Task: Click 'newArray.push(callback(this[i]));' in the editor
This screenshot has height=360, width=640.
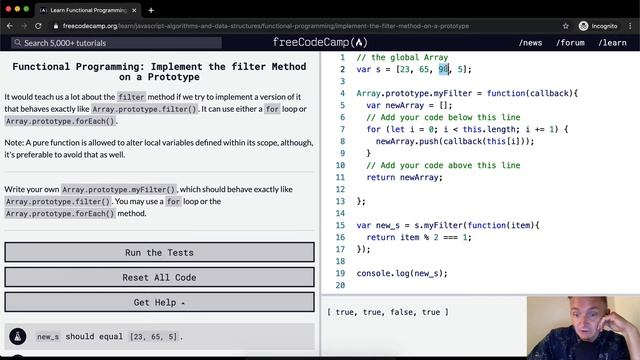Action: (455, 141)
